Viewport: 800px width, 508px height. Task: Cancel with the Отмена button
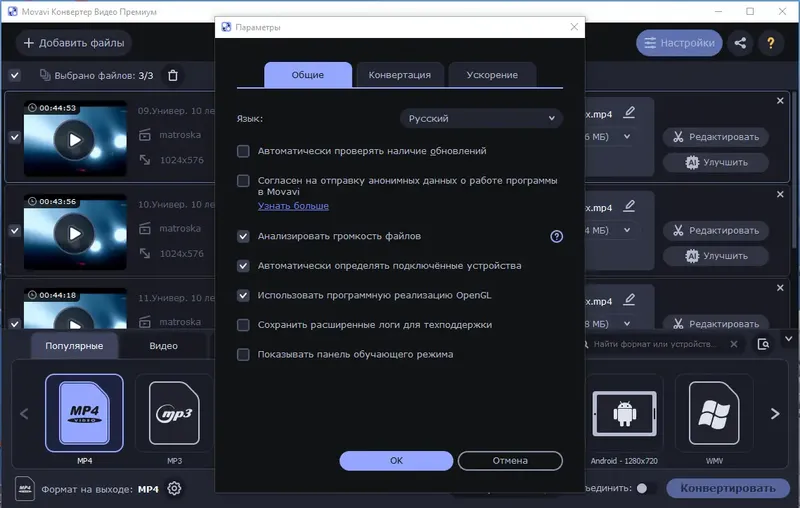tap(510, 461)
